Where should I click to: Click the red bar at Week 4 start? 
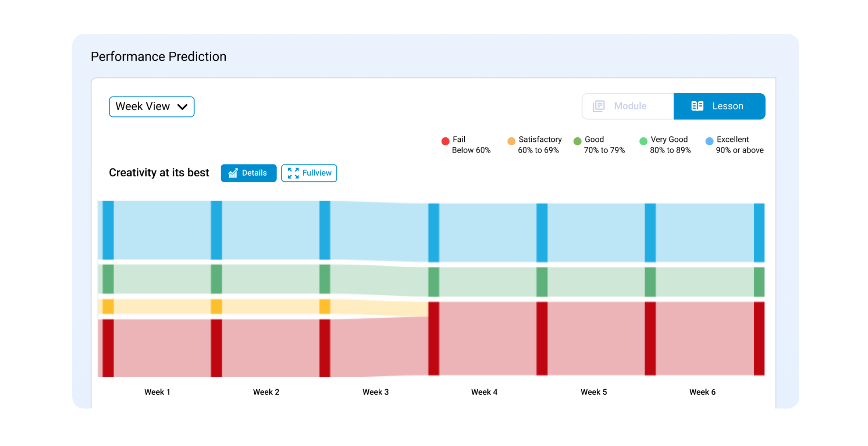(x=434, y=339)
